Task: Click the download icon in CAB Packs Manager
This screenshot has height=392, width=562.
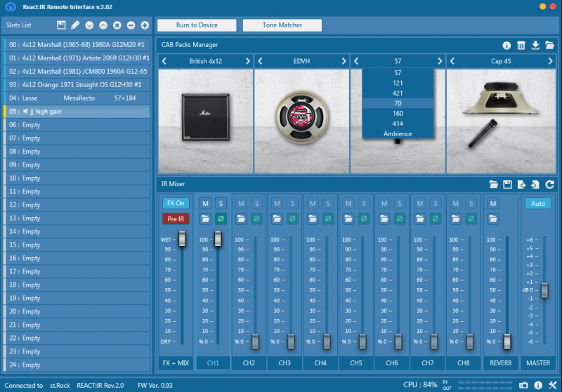Action: click(535, 45)
